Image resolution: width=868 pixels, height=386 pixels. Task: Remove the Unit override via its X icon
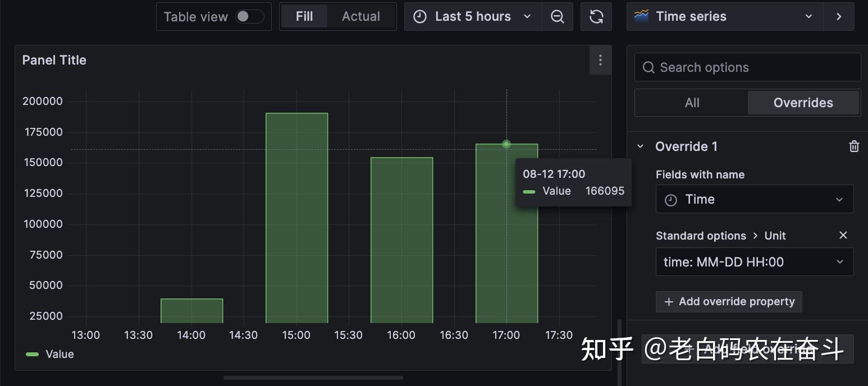click(843, 235)
